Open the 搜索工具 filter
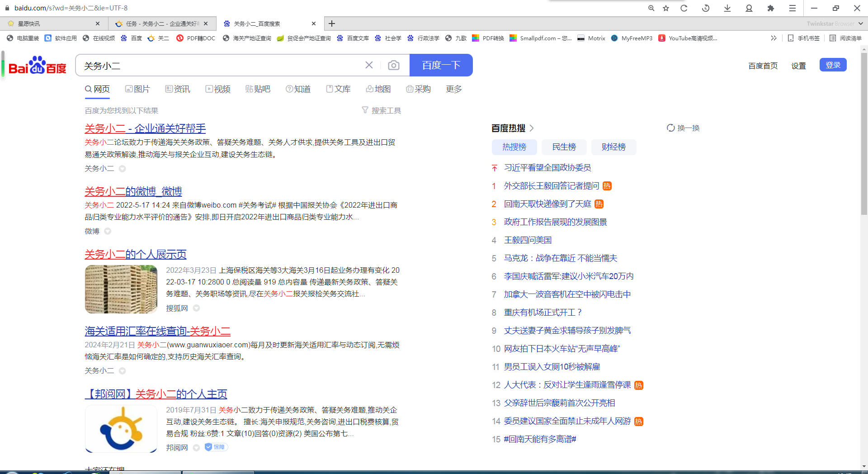 [x=382, y=110]
